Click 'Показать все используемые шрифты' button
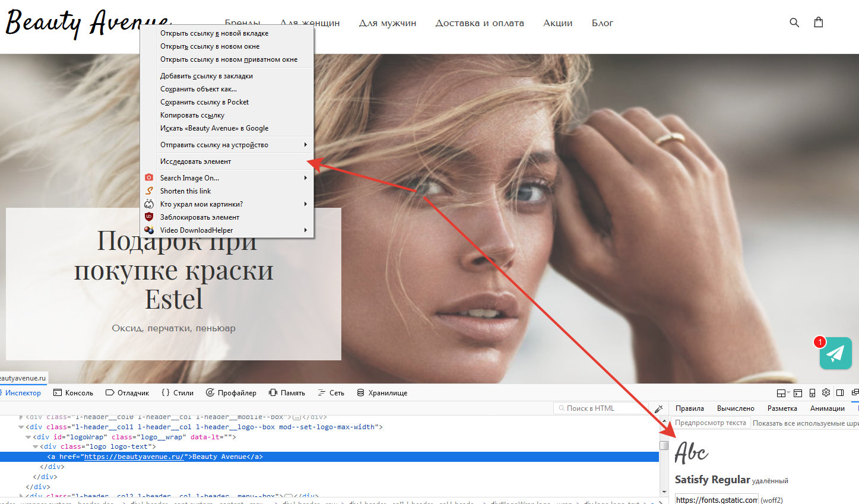This screenshot has width=859, height=504. [806, 423]
